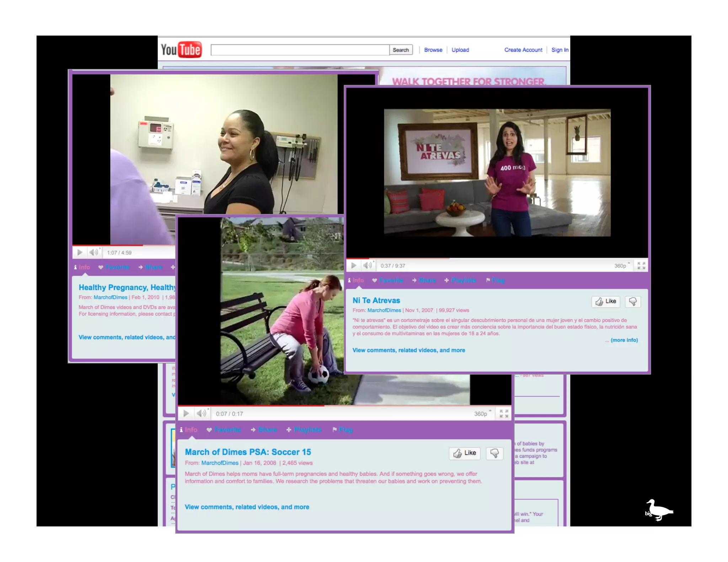The height and width of the screenshot is (562, 728).
Task: Toggle sound on Healthy Pregnancy video
Action: (x=94, y=252)
